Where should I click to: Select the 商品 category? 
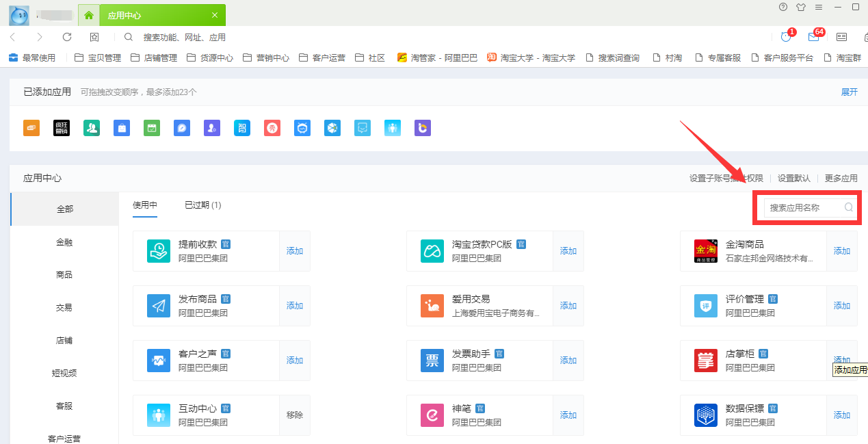point(65,275)
